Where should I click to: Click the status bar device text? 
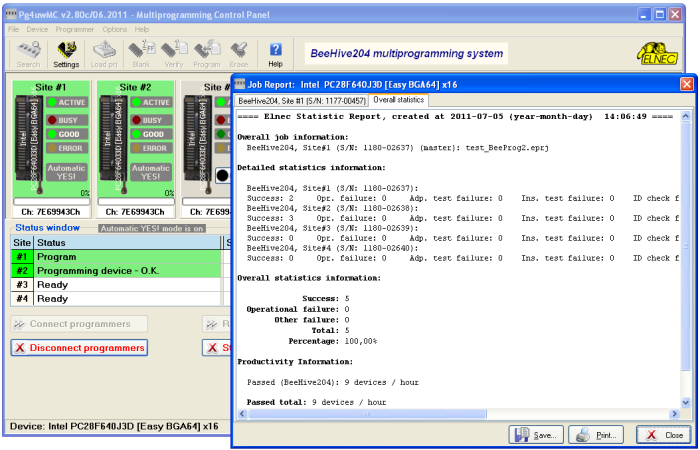coord(114,426)
